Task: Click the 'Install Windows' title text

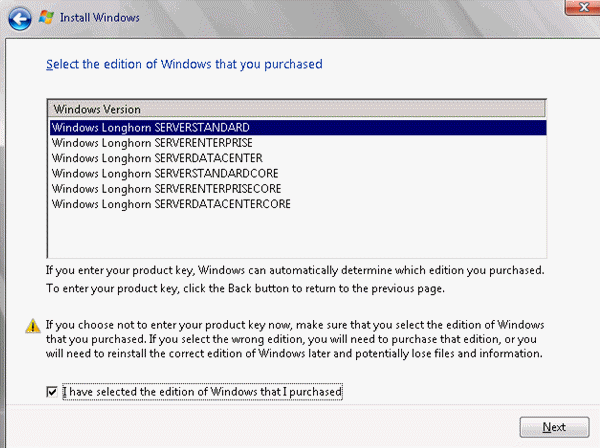Action: tap(99, 18)
